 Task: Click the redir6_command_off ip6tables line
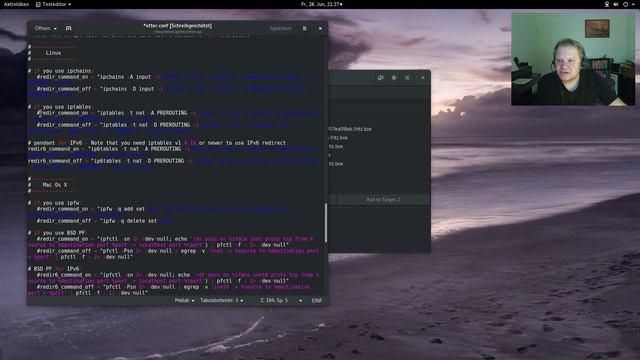coord(172,161)
